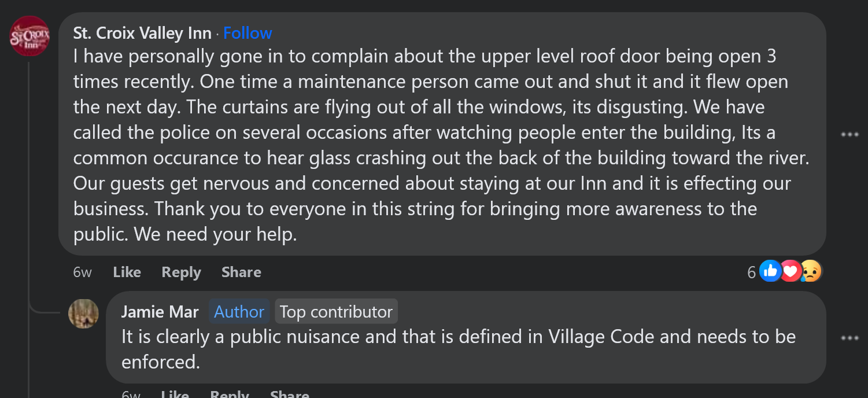Like Jamie Mar's reply
The image size is (868, 398).
175,395
